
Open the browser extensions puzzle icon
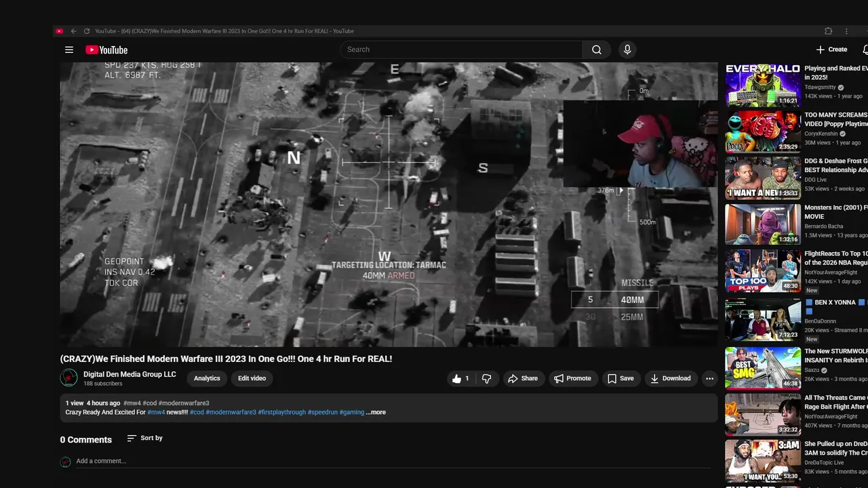(x=828, y=31)
